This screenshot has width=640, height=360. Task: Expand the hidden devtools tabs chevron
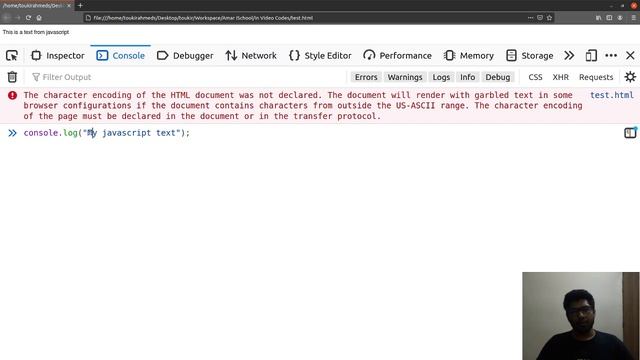[x=569, y=56]
